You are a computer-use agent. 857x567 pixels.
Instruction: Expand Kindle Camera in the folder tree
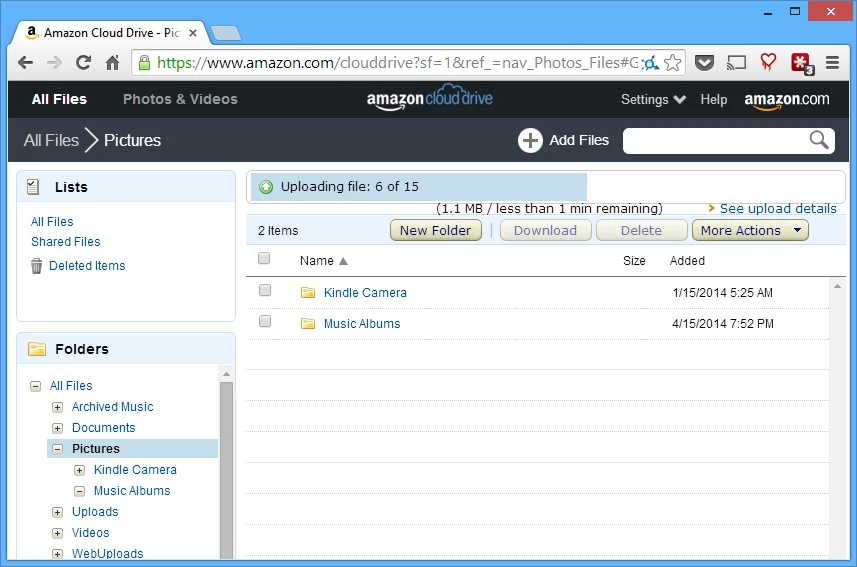click(x=79, y=470)
